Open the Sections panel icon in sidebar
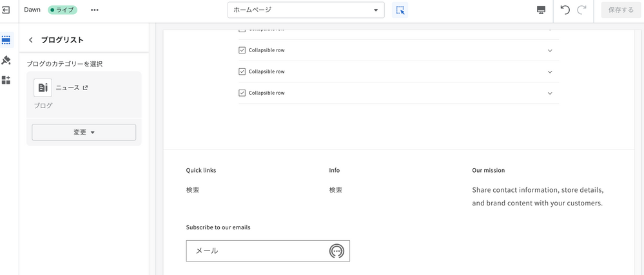The height and width of the screenshot is (275, 644). (6, 40)
